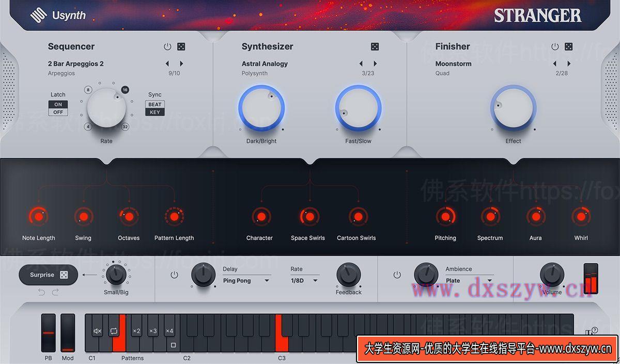The width and height of the screenshot is (620, 364).
Task: Click the Note Length knob
Action: (x=38, y=216)
